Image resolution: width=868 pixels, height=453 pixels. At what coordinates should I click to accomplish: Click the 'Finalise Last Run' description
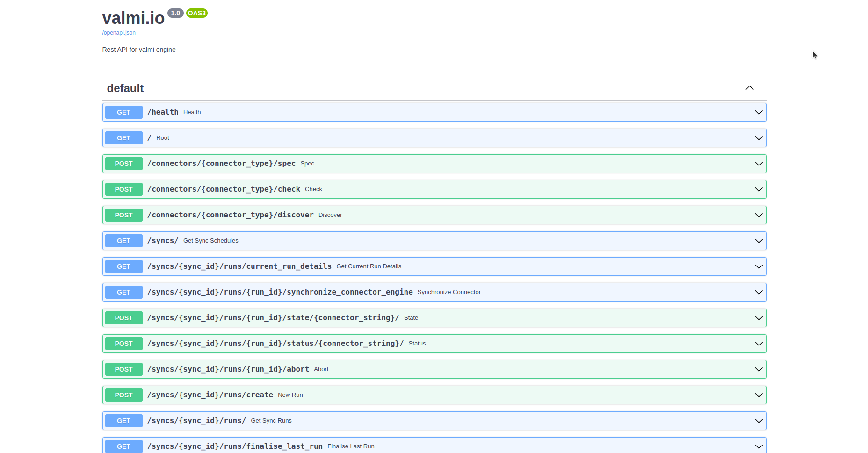pos(351,446)
